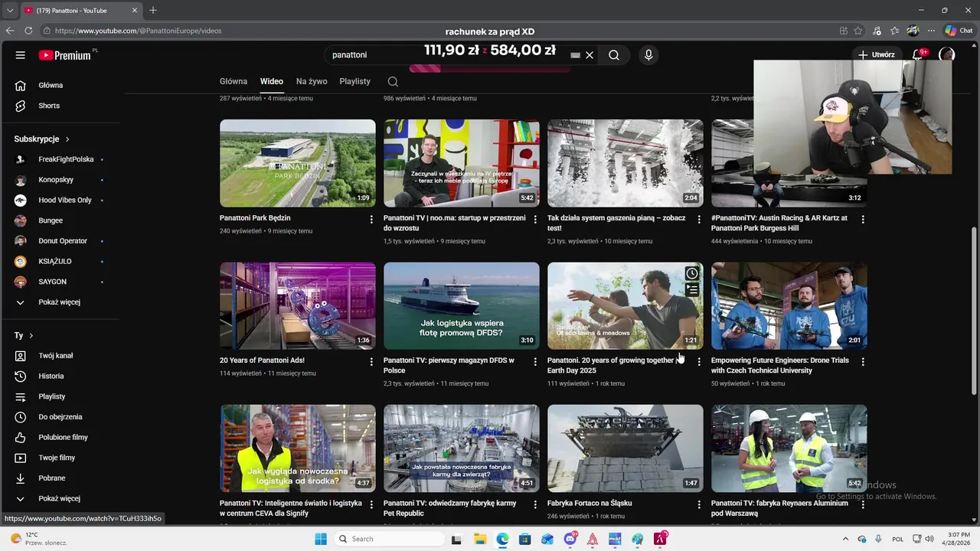This screenshot has width=980, height=551.
Task: Start voice search with the microphone
Action: [648, 55]
